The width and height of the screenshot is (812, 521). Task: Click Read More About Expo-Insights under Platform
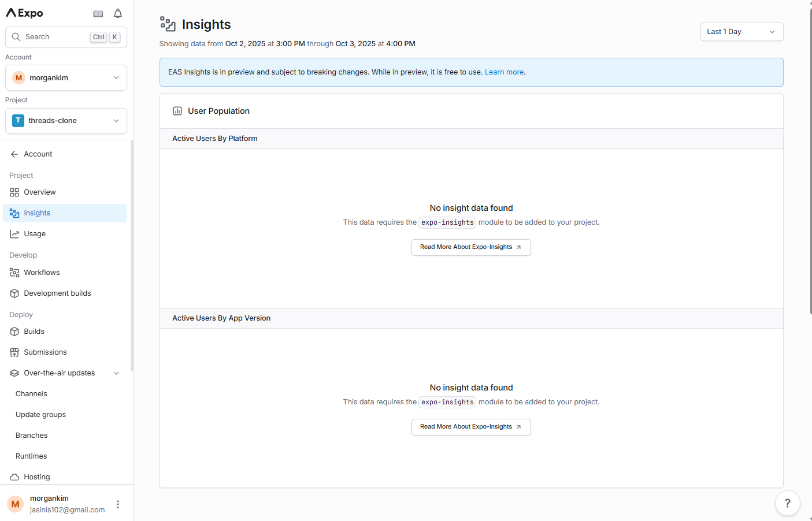pos(471,247)
